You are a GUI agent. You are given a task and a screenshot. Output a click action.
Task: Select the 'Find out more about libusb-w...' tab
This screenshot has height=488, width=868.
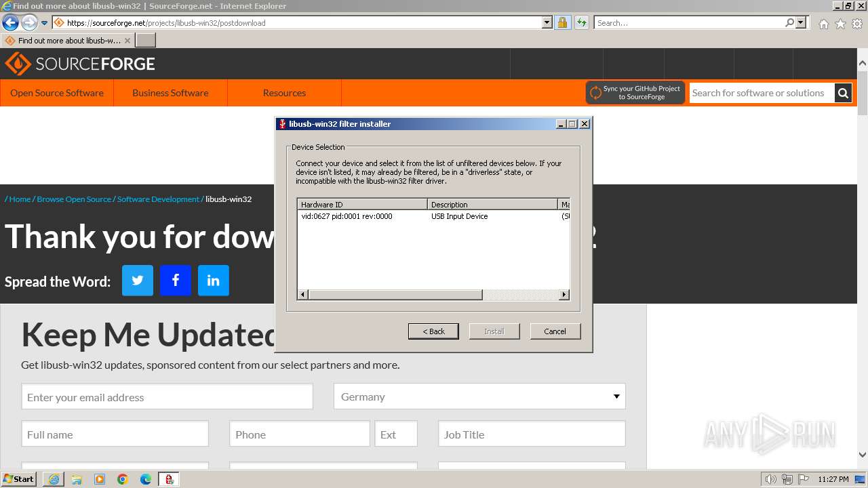68,41
